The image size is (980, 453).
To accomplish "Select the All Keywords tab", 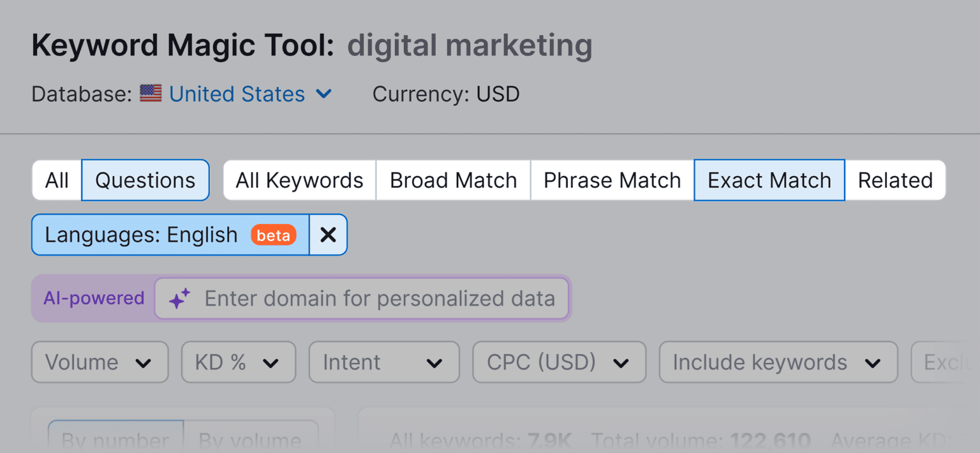I will (x=299, y=180).
